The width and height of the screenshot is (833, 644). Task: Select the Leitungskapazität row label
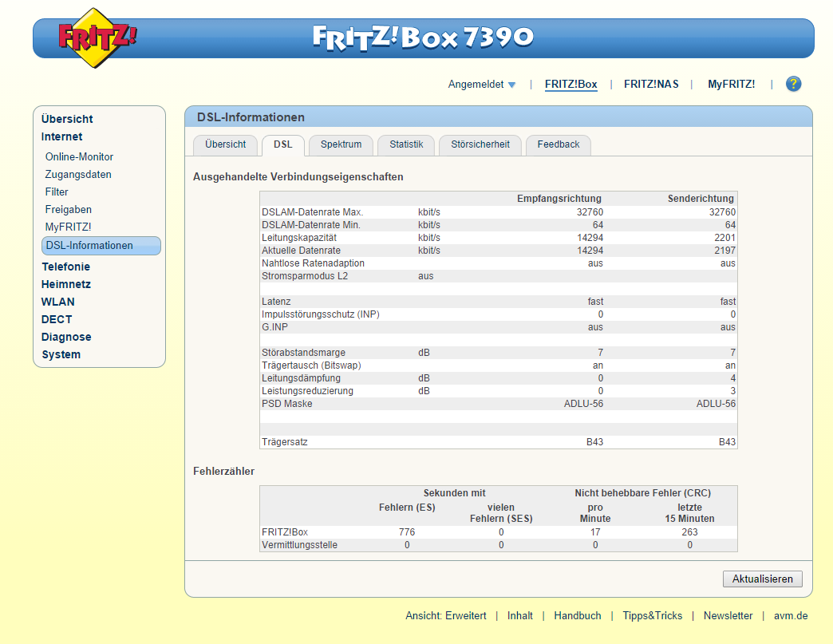click(x=298, y=238)
